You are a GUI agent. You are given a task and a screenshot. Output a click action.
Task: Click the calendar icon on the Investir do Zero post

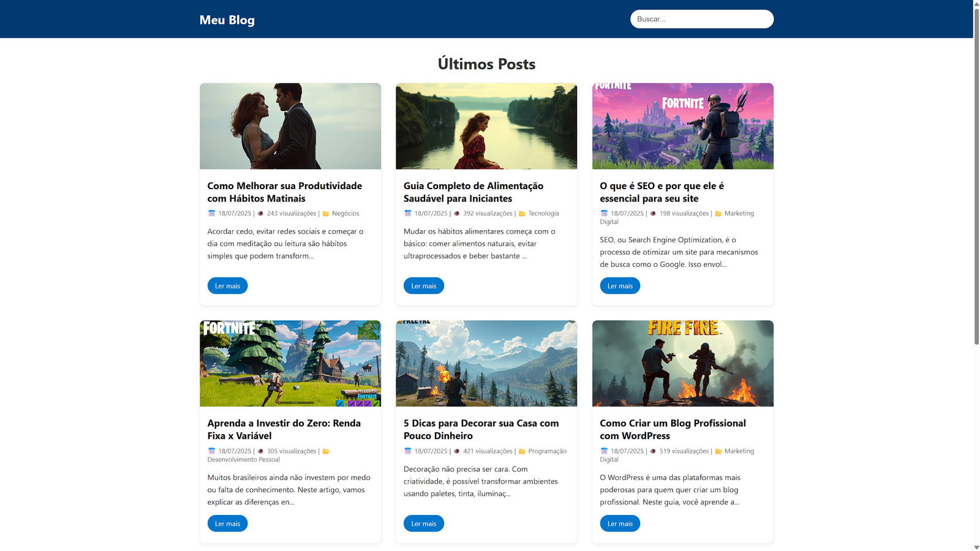tap(211, 451)
